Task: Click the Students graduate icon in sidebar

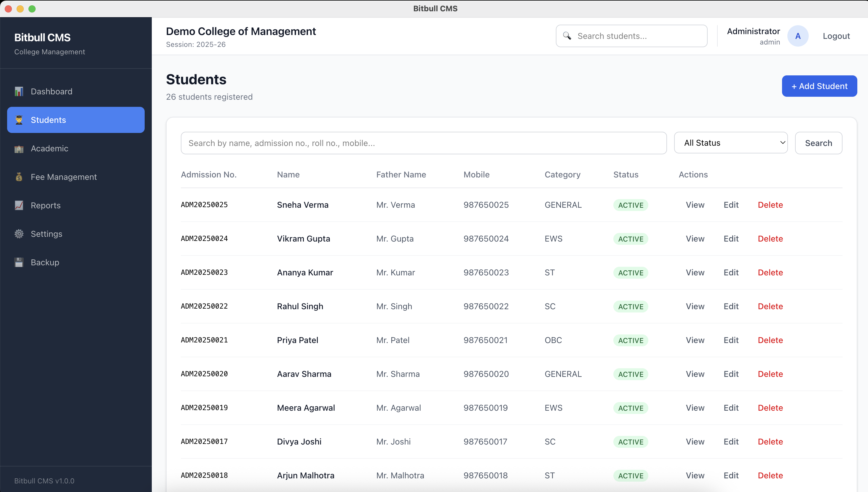Action: [19, 120]
